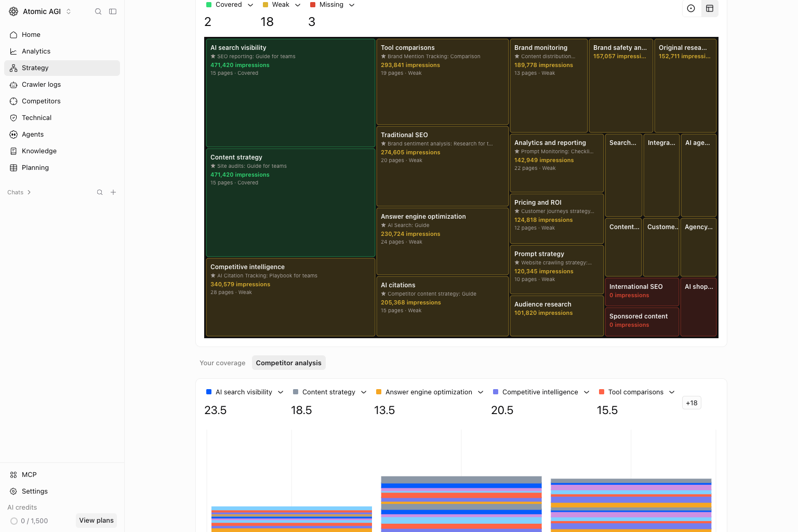Click the Planning table icon
Screen dimensions: 798x532
tap(14, 168)
